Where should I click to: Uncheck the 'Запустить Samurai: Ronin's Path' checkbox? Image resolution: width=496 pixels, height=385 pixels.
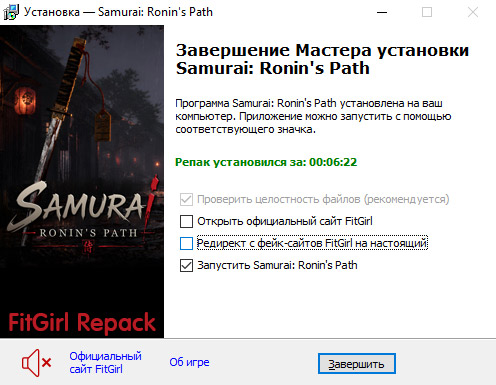click(186, 266)
